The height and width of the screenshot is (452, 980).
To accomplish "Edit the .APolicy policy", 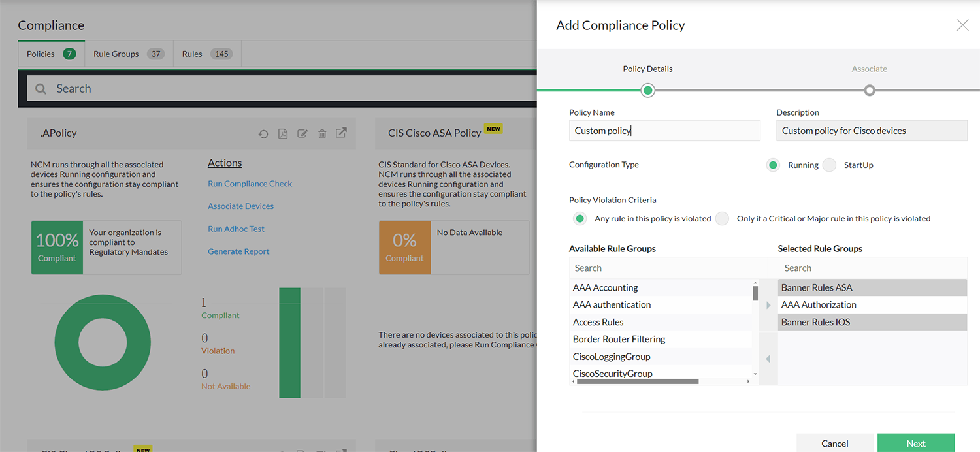I will coord(302,133).
